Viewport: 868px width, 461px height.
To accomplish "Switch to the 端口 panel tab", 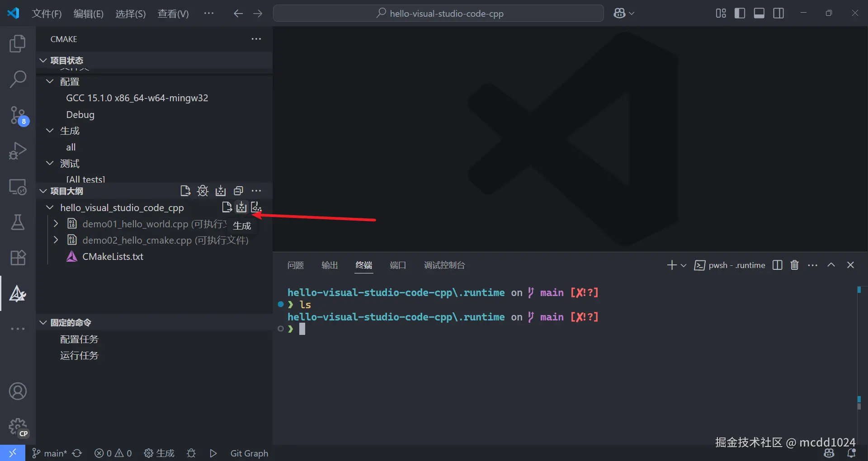I will coord(398,265).
